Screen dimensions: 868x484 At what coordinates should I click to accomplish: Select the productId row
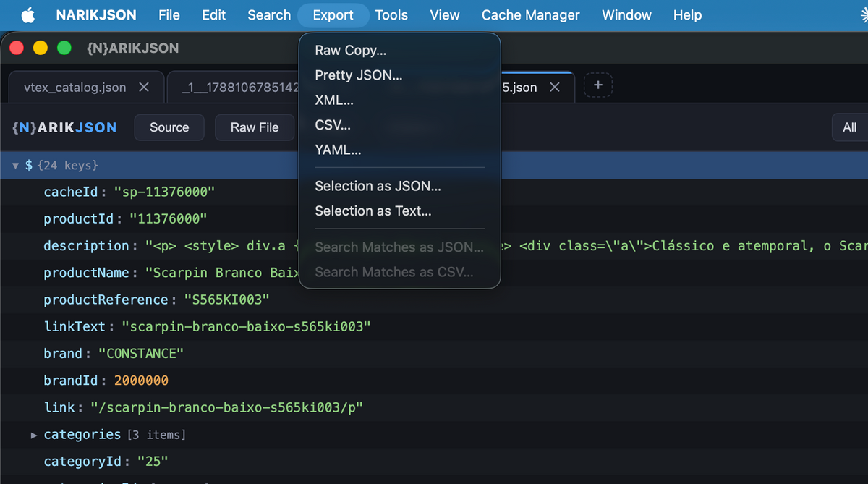click(434, 219)
